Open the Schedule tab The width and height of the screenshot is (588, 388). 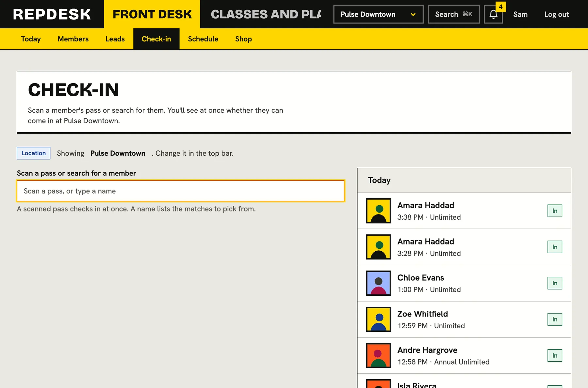point(203,39)
